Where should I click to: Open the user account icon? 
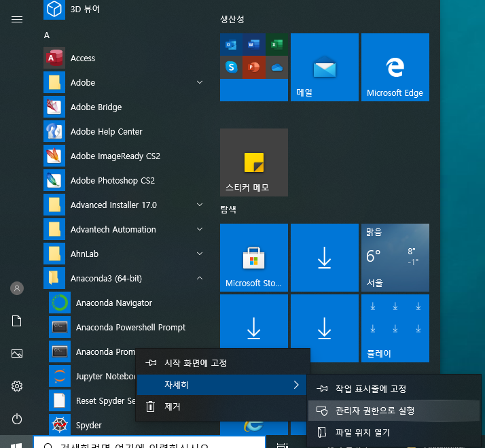tap(17, 288)
